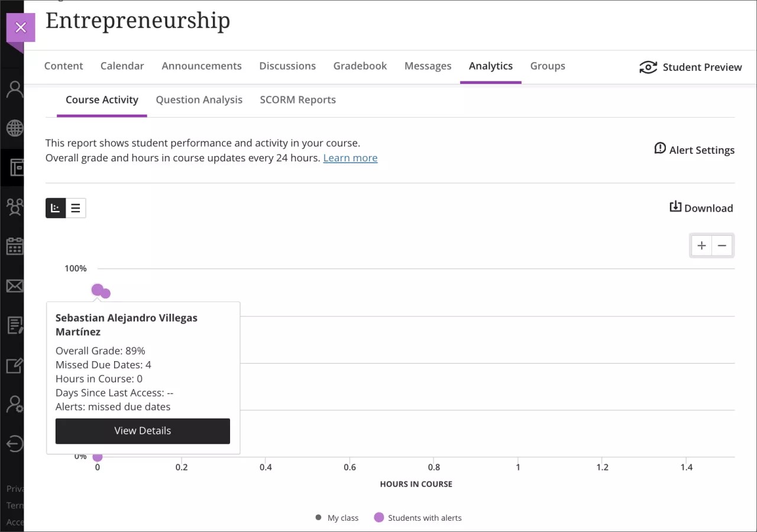
Task: Open the Learn more link
Action: pyautogui.click(x=350, y=158)
